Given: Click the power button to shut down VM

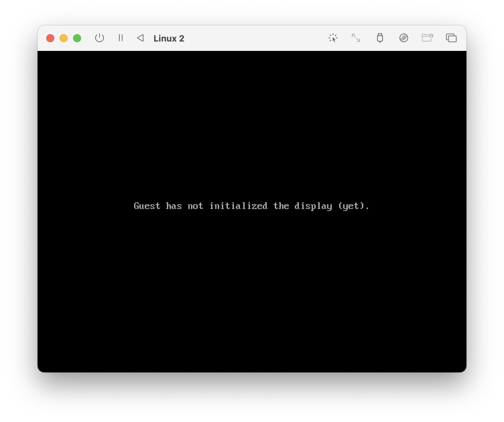Looking at the screenshot, I should pos(100,38).
